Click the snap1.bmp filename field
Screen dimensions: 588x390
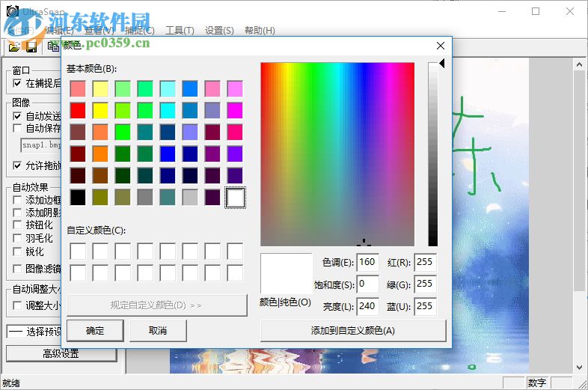tap(41, 145)
